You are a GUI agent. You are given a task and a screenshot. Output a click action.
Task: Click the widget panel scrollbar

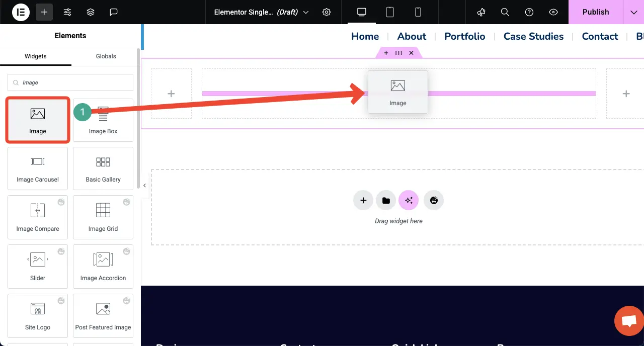point(138,118)
